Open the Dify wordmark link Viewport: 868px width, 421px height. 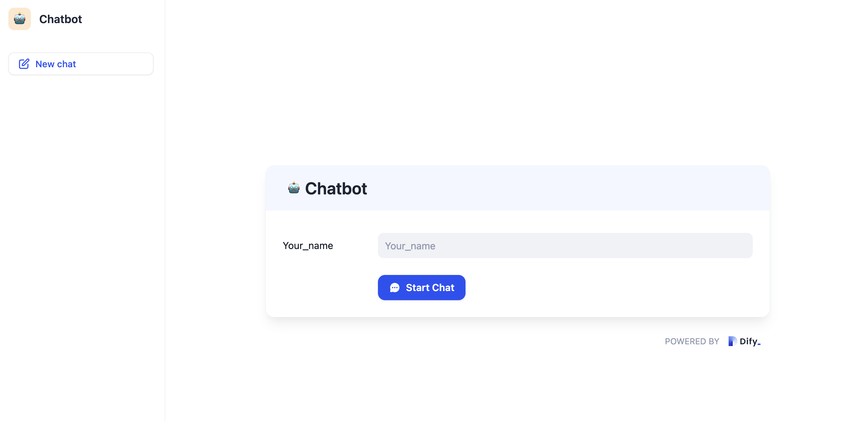tap(749, 341)
